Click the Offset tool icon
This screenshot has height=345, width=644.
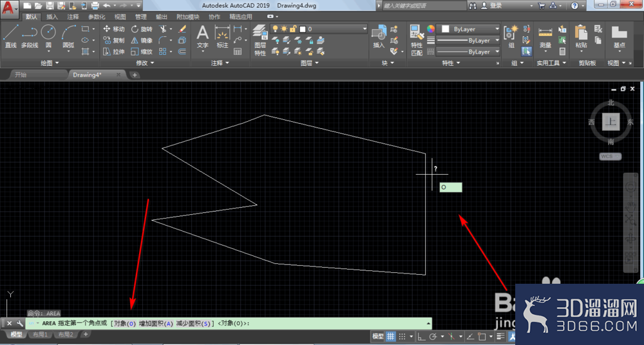pyautogui.click(x=182, y=52)
